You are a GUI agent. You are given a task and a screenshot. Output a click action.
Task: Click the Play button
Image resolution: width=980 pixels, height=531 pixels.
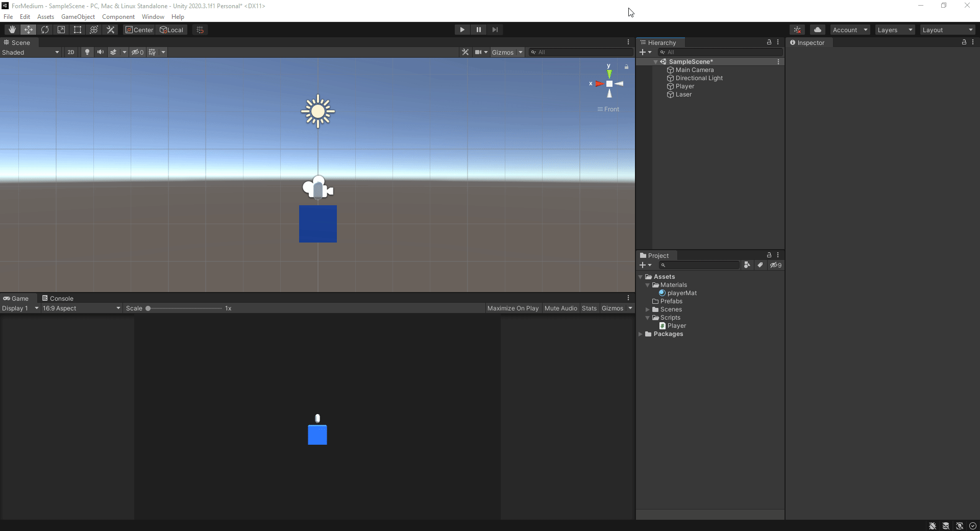[x=462, y=30]
